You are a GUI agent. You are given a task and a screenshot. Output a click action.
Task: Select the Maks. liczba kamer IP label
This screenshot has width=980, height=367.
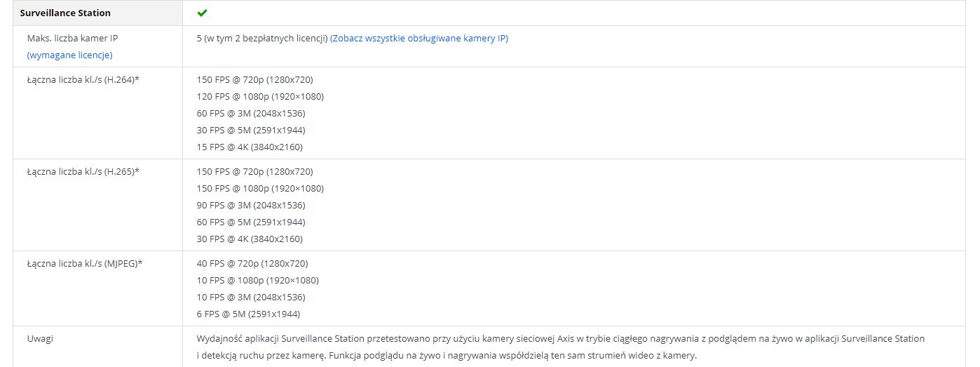pyautogui.click(x=67, y=38)
